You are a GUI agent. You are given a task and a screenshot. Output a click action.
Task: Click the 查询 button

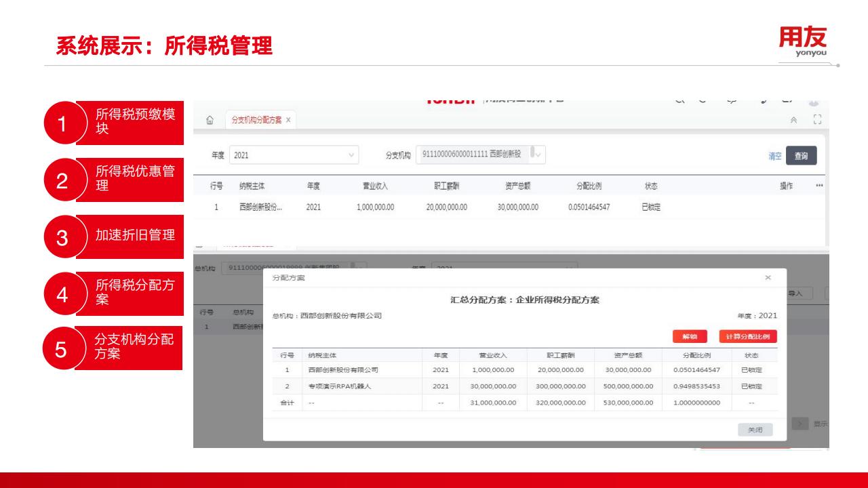801,156
